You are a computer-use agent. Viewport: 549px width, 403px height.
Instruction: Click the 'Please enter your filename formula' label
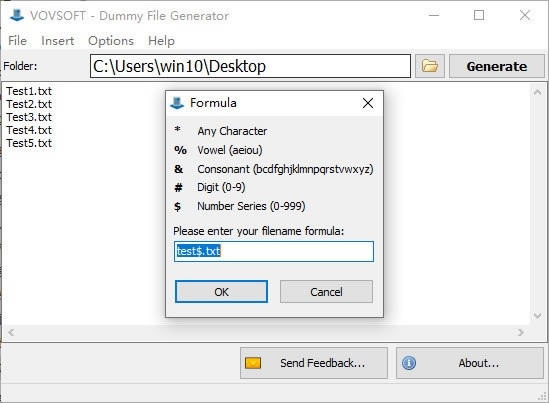pyautogui.click(x=259, y=231)
